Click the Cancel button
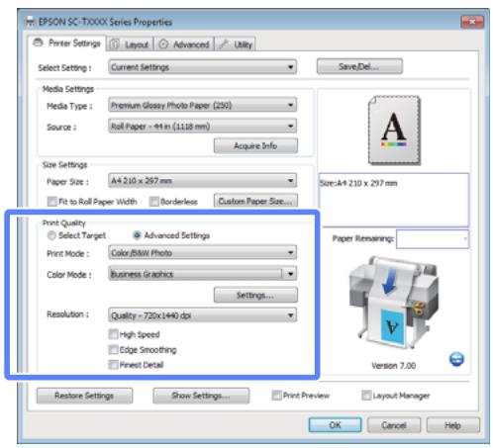The height and width of the screenshot is (448, 493). coord(394,425)
